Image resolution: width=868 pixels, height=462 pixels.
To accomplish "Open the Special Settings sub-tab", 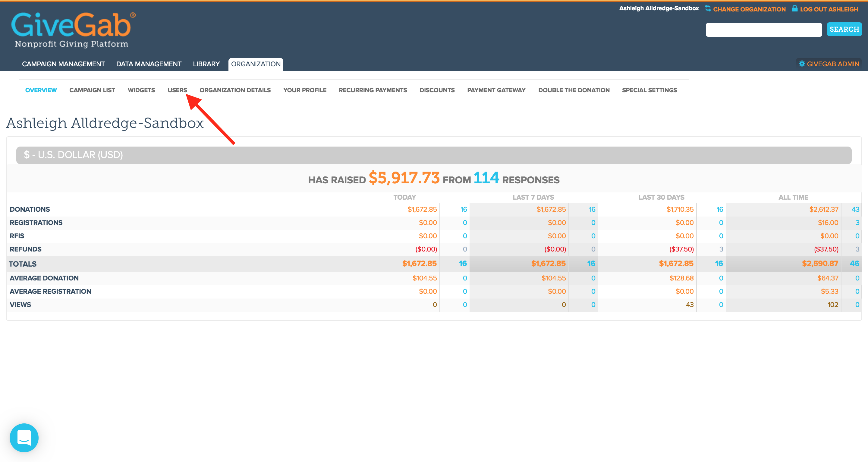I will [649, 90].
